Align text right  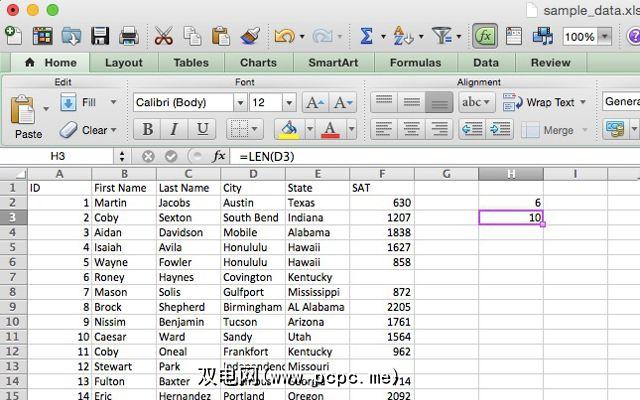point(439,129)
